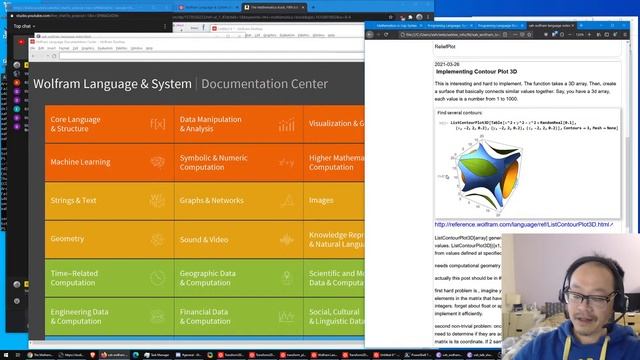Switch to the third Programming Language tab
The image size is (640, 360).
[499, 25]
